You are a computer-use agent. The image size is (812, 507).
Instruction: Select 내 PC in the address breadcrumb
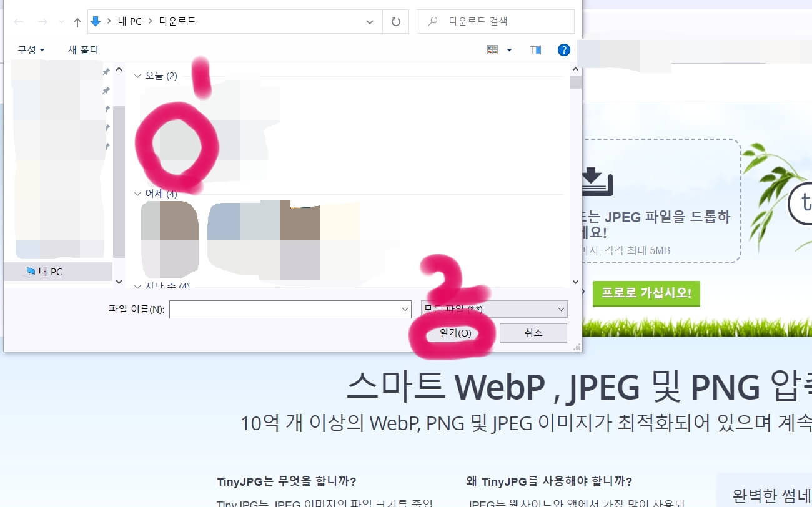click(x=129, y=21)
